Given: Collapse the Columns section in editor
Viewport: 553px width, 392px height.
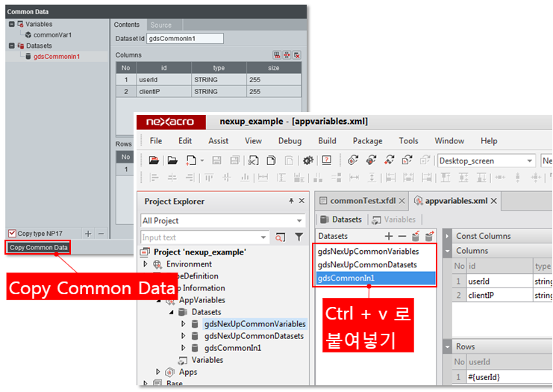Looking at the screenshot, I should pyautogui.click(x=447, y=251).
